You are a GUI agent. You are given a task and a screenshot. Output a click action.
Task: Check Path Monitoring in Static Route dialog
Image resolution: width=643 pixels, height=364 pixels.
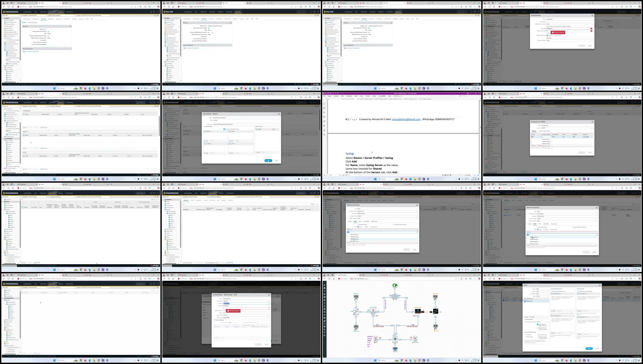(x=215, y=320)
